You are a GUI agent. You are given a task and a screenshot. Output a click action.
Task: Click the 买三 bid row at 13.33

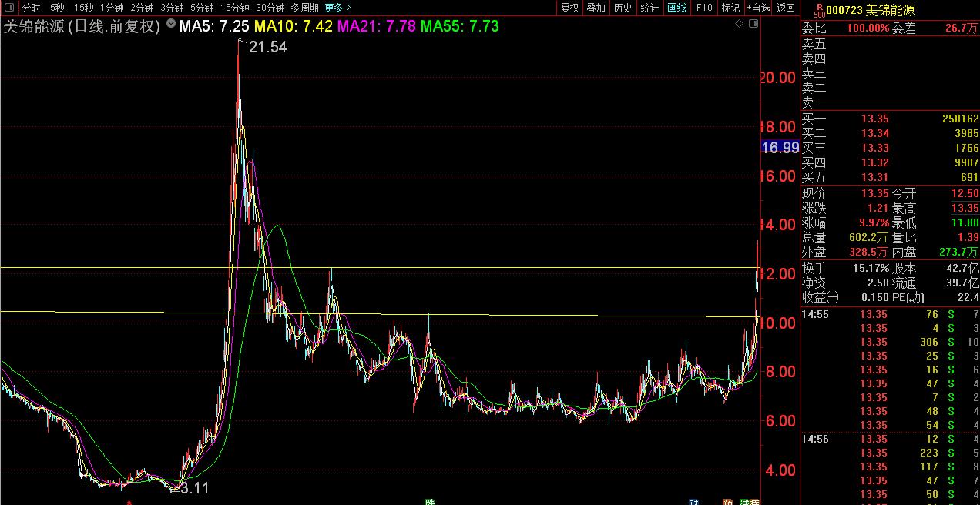[x=890, y=148]
